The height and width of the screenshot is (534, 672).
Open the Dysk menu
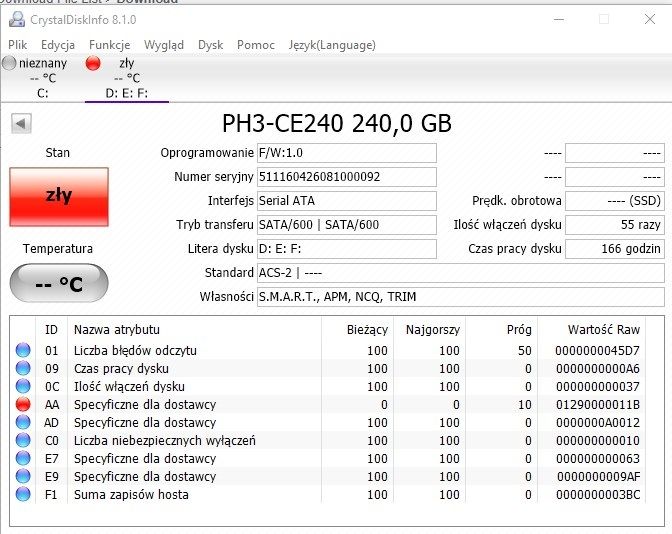click(x=210, y=45)
